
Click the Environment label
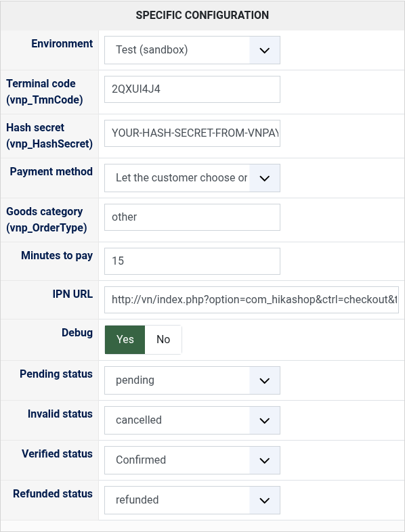click(x=62, y=44)
